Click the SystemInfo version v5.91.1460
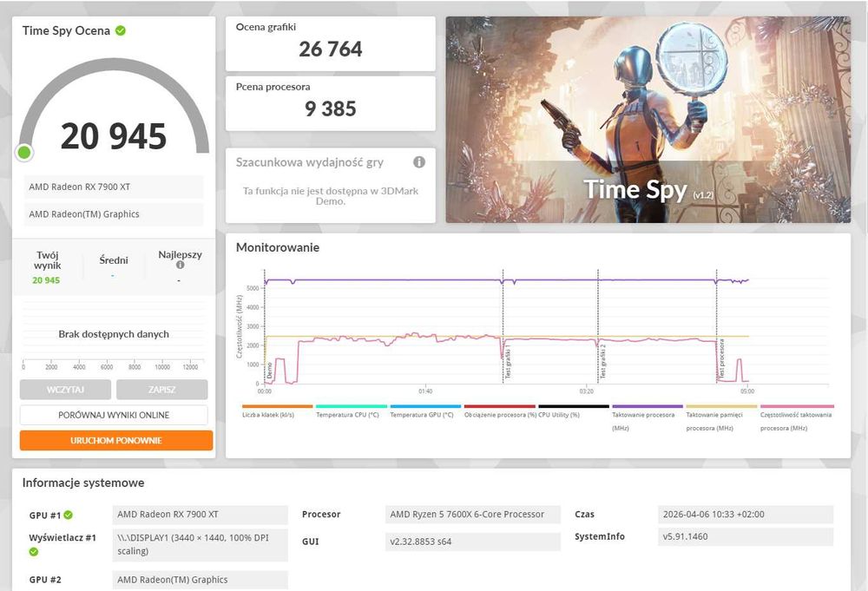Viewport: 868px width, 591px height. tap(746, 537)
